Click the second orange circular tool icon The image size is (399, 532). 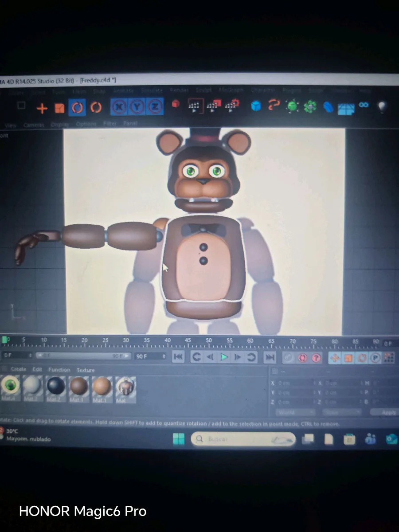(x=96, y=107)
